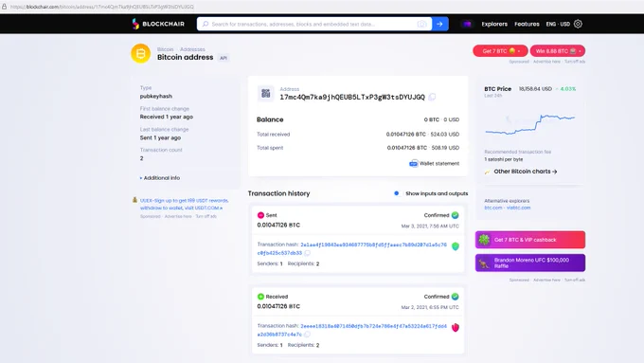
Task: Click Confirmed checkmark on Sent transaction
Action: 456,215
